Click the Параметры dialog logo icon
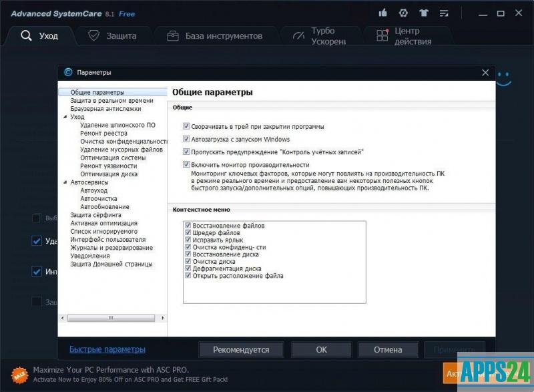This screenshot has width=534, height=392. click(x=68, y=72)
